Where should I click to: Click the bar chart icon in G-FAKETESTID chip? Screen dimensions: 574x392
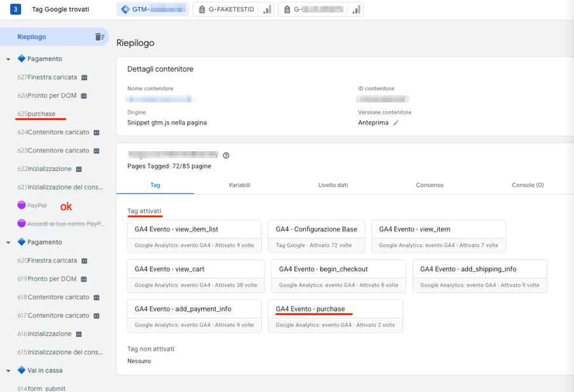point(267,10)
